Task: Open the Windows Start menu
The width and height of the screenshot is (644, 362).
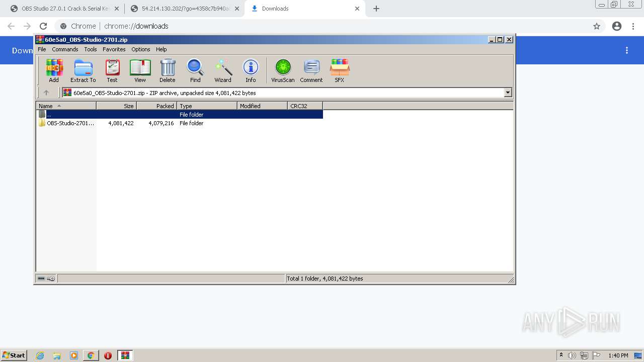Action: tap(14, 355)
